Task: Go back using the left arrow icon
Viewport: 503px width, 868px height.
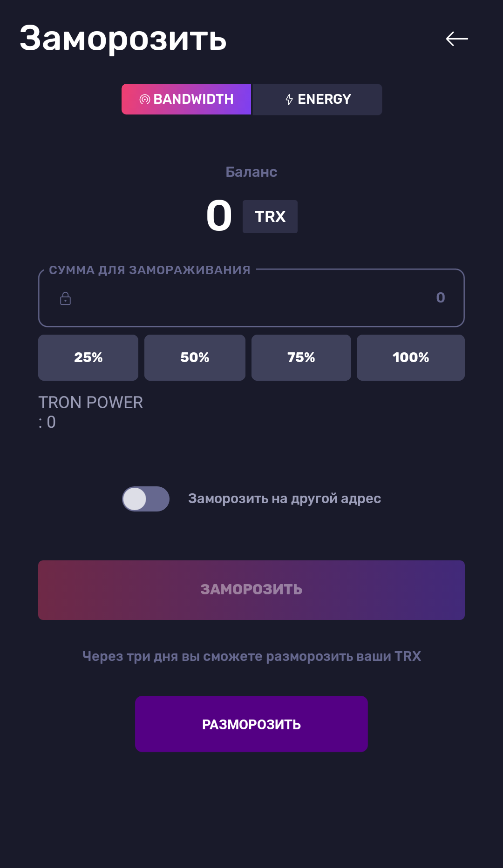Action: (457, 39)
